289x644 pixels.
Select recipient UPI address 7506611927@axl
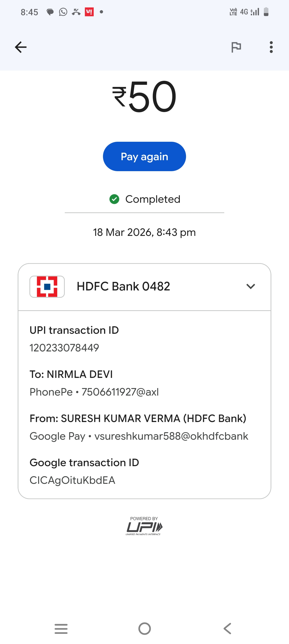pos(120,392)
